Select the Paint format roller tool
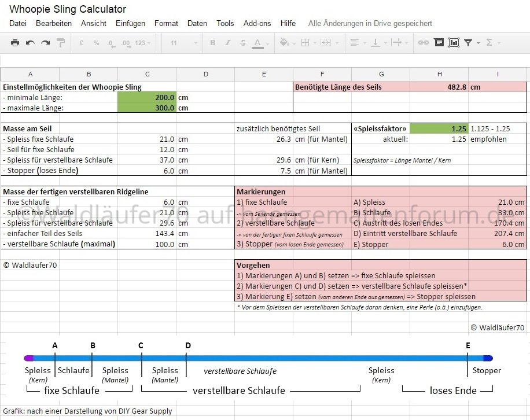 pos(60,43)
